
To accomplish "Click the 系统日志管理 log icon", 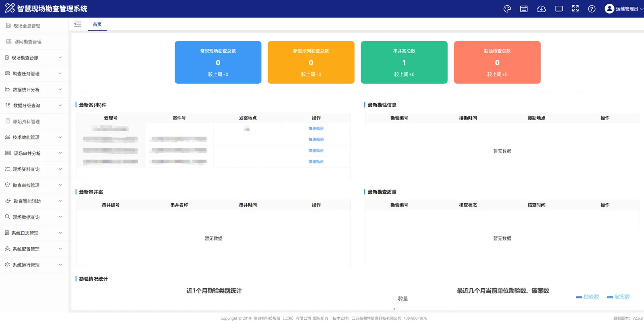I will point(7,233).
